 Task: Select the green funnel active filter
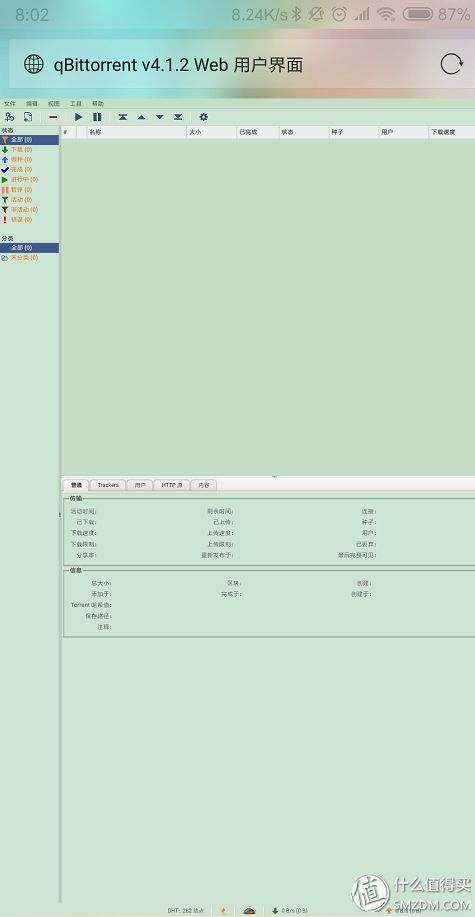[29, 199]
